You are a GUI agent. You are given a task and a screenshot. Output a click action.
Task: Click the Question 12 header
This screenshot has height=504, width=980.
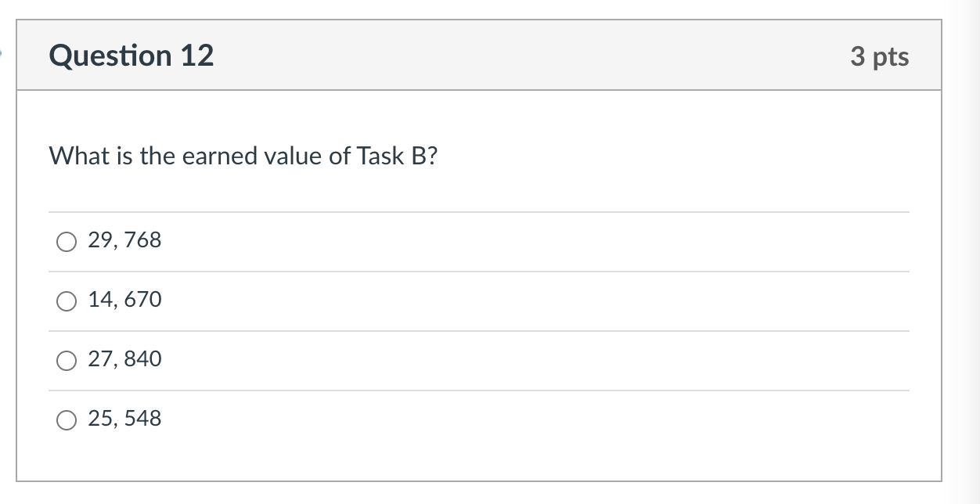(x=132, y=55)
